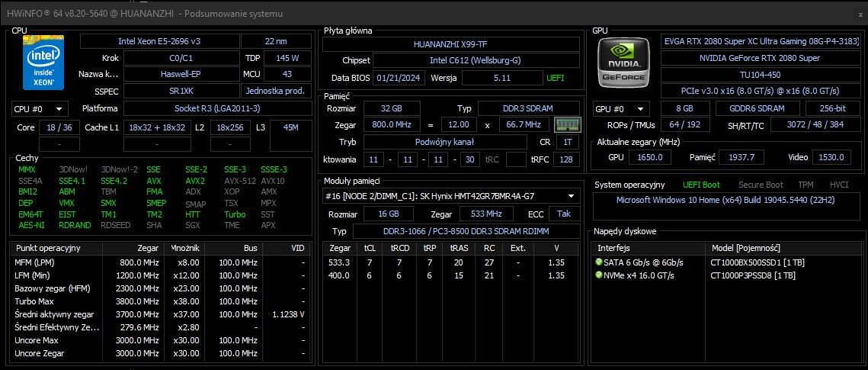Click the ECC Tak value
Viewport: 868px width, 370px height.
563,214
